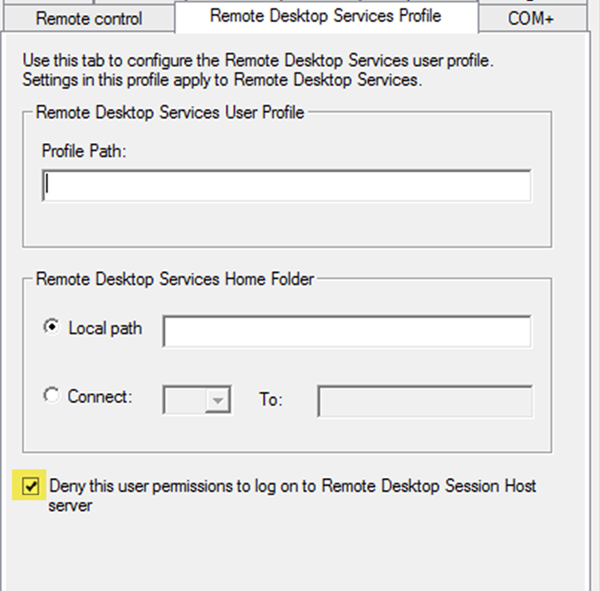600x591 pixels.
Task: Choose the Connect radio button
Action: click(52, 396)
